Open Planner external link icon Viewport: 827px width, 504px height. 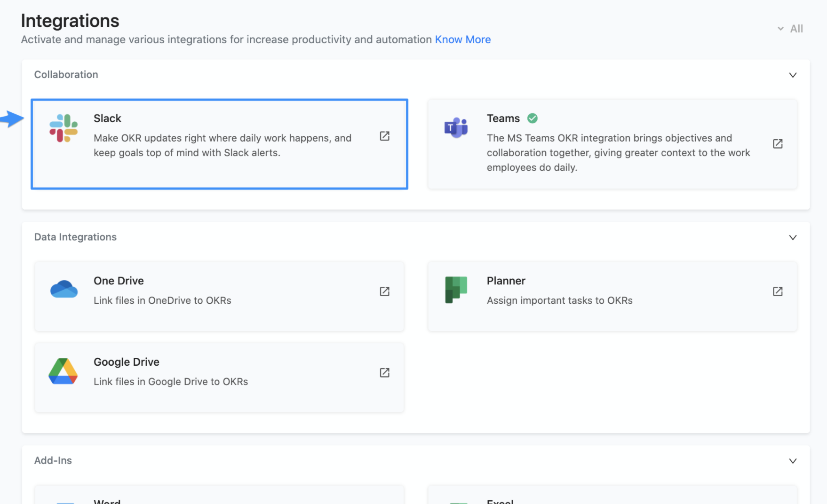[778, 291]
